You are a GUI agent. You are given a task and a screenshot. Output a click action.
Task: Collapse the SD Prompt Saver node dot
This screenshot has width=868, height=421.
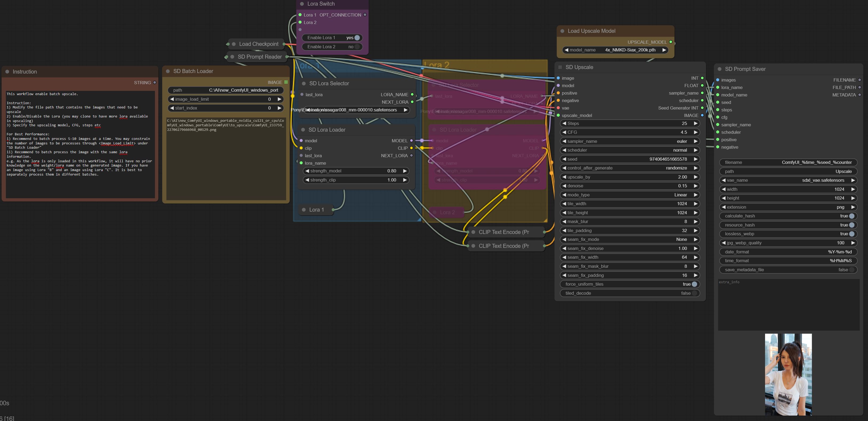[x=719, y=69]
